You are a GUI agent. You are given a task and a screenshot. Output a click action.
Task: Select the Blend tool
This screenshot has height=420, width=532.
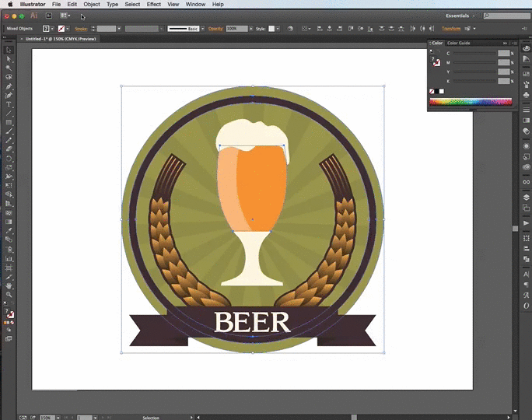[x=9, y=240]
